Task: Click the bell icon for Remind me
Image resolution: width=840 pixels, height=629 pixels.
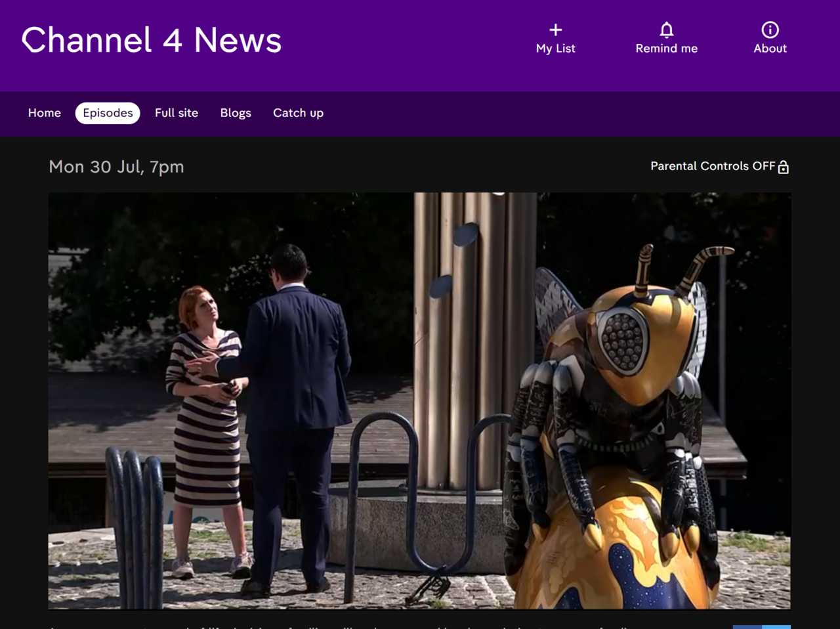Action: tap(666, 30)
